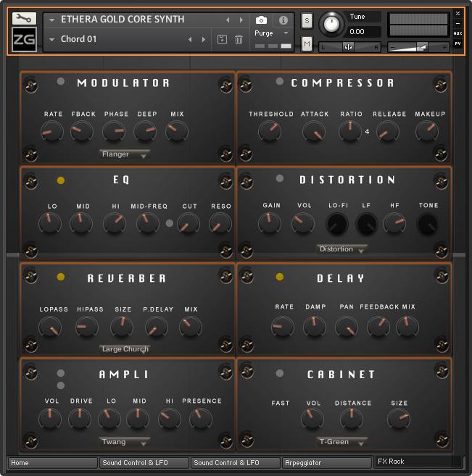The image size is (472, 476).
Task: Click the Delay FEEDBACK knob
Action: point(378,327)
